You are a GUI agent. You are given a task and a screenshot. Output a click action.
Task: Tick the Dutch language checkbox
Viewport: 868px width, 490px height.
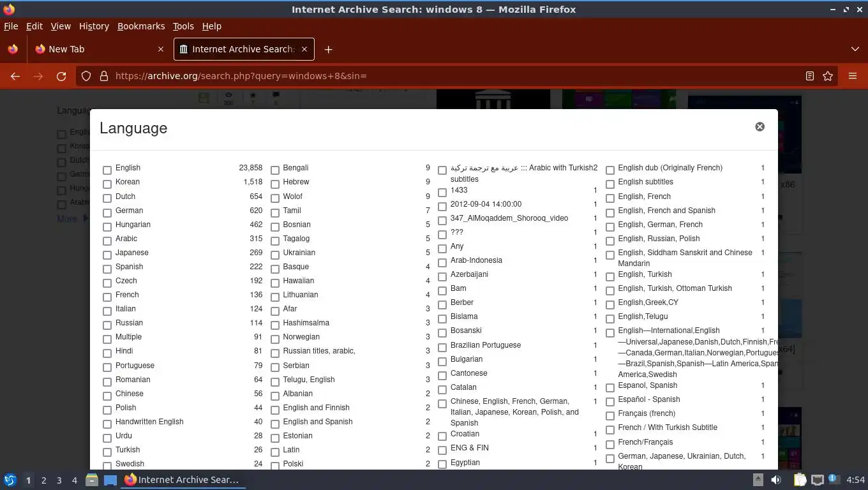click(x=107, y=198)
